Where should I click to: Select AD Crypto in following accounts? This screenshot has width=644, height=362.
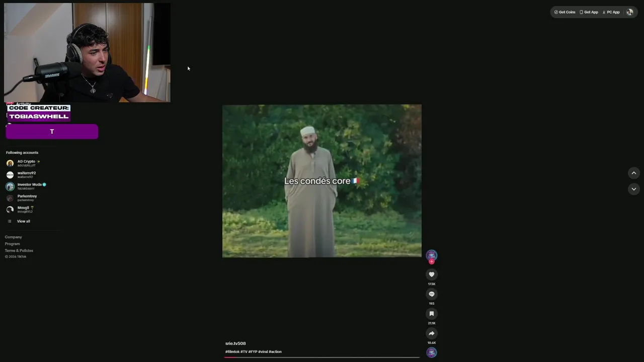(26, 161)
